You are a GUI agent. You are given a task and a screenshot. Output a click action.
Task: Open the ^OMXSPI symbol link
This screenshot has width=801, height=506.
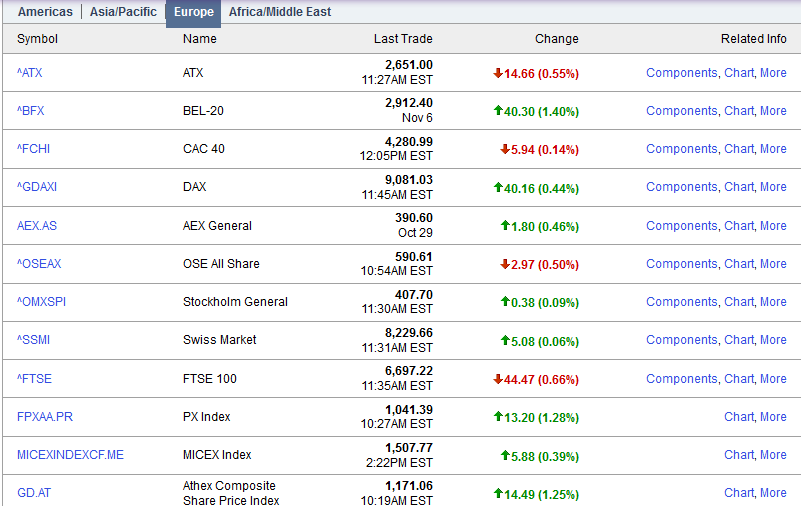pos(41,302)
